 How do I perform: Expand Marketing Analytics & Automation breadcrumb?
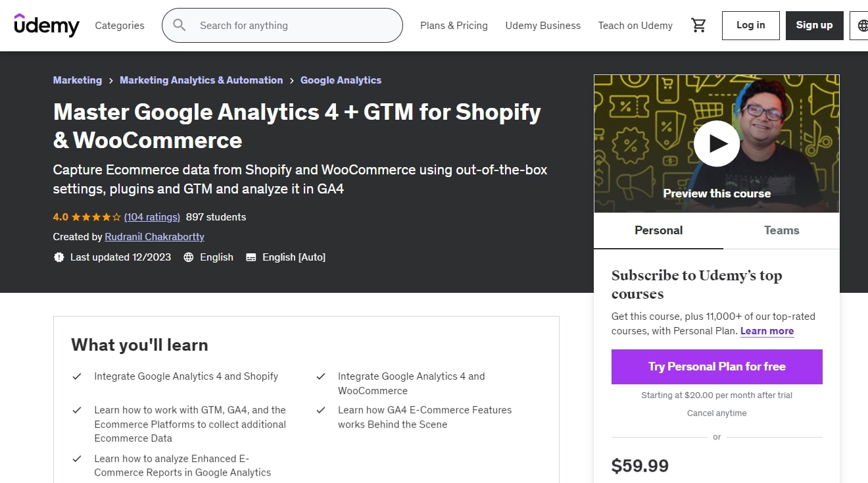tap(201, 80)
